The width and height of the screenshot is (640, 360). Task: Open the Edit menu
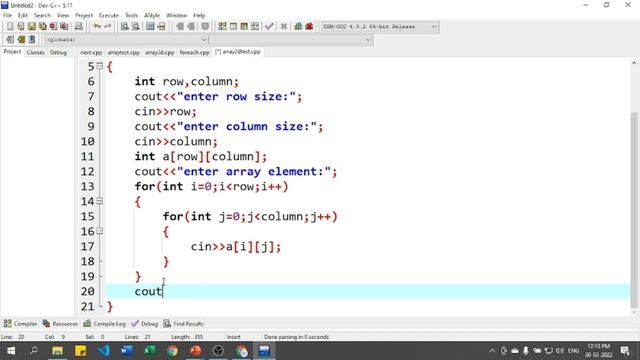coord(22,15)
